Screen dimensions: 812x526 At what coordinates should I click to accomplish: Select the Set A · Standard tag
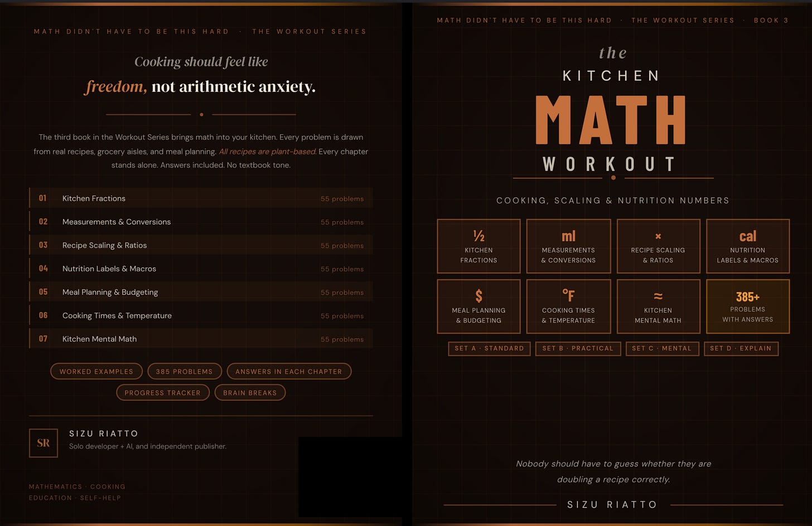coord(489,348)
